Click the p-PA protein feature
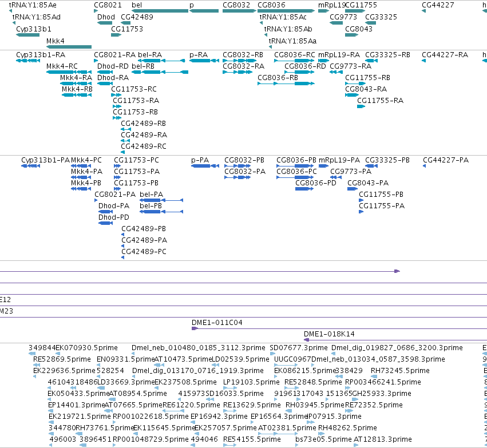The image size is (487, 448). (205, 166)
